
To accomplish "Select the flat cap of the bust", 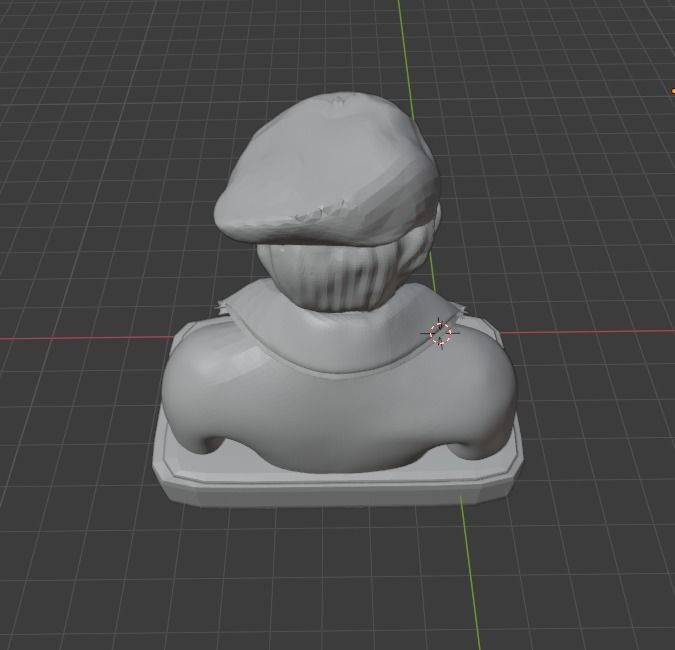I will [327, 170].
